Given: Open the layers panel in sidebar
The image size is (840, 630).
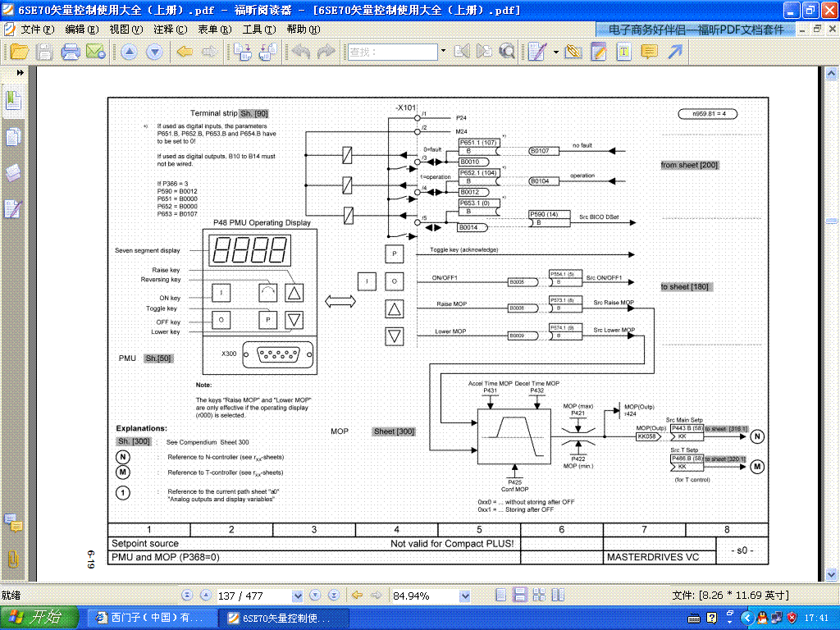Looking at the screenshot, I should (x=13, y=172).
